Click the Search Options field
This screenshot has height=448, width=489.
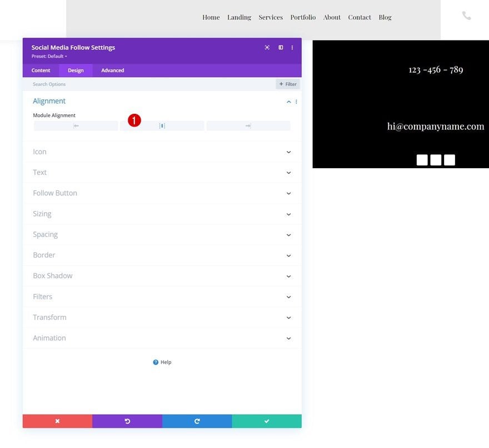149,84
